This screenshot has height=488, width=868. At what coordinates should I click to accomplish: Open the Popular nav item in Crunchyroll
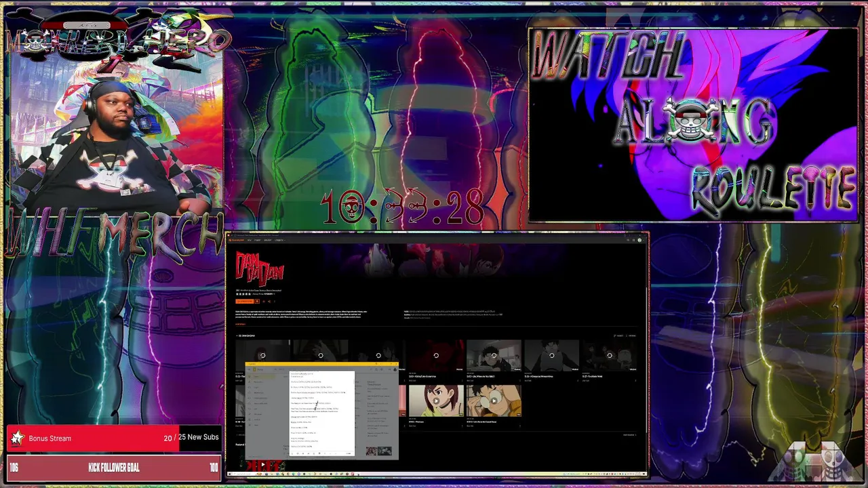coord(257,240)
